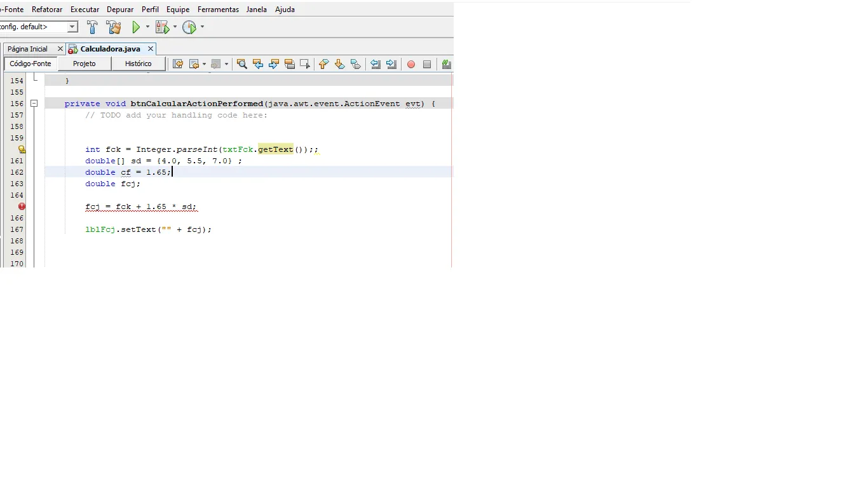Open the Profile Project dropdown arrow
Screen dimensions: 868x488
202,27
